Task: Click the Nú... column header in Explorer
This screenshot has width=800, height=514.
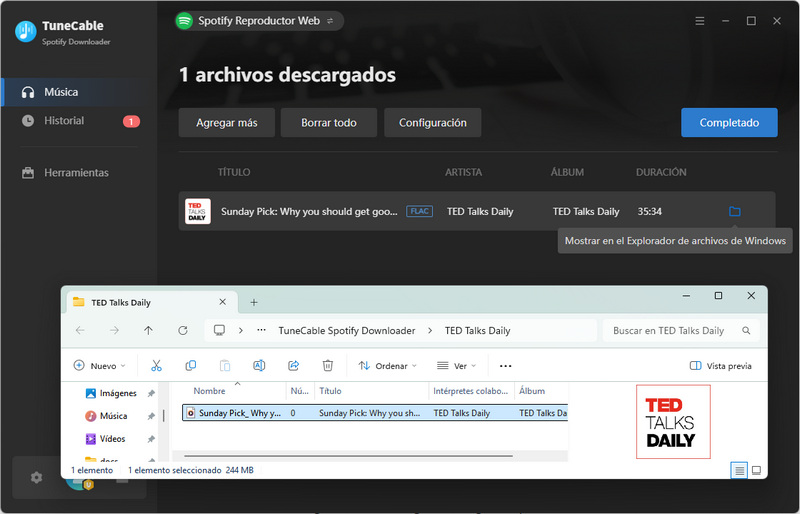Action: click(299, 391)
